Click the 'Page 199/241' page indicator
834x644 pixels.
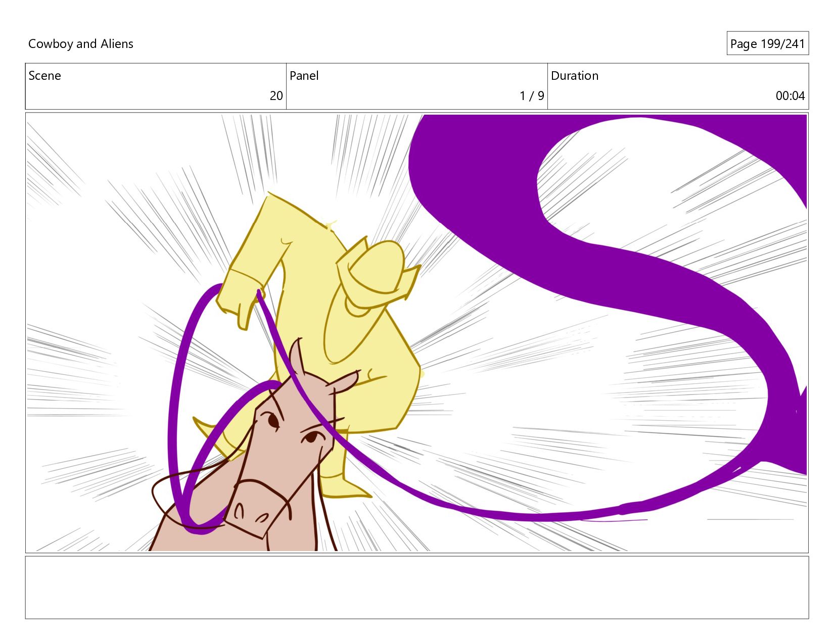[x=767, y=44]
